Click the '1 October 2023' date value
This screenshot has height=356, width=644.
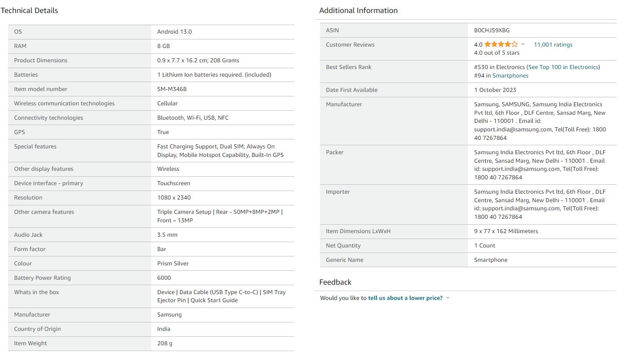[x=495, y=90]
